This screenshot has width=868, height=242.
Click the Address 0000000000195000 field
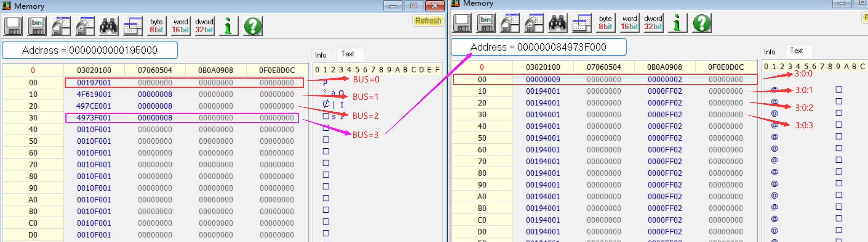coord(90,50)
